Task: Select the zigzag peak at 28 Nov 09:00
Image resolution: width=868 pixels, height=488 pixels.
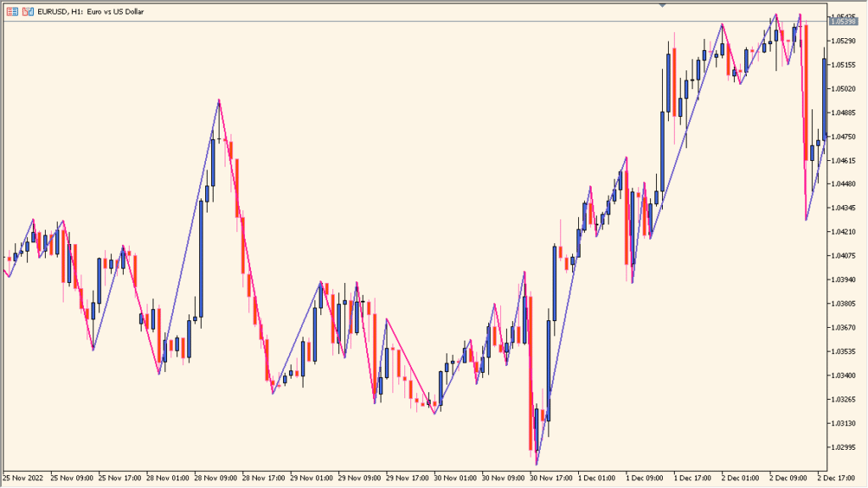Action: click(x=219, y=100)
